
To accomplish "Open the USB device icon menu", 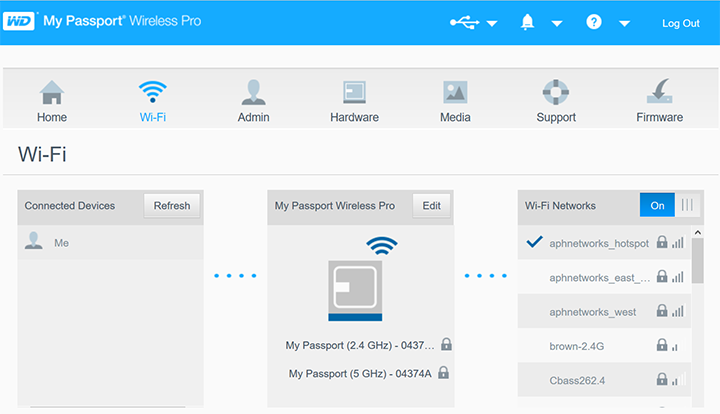I will [x=463, y=22].
